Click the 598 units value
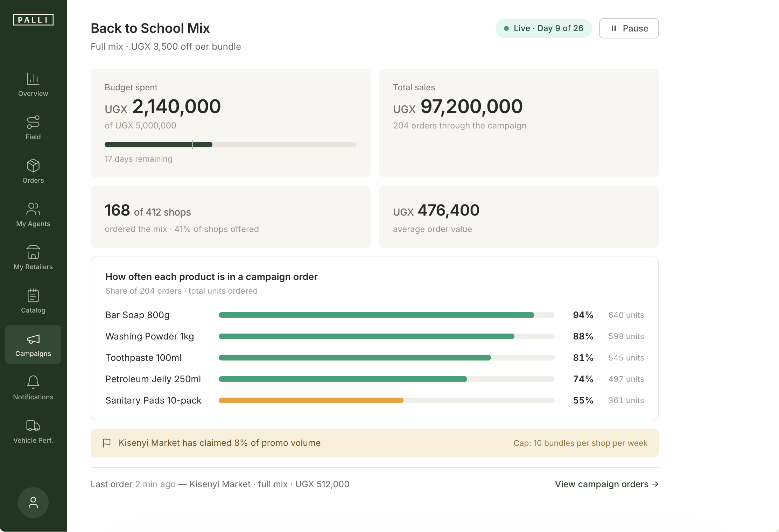The height and width of the screenshot is (532, 779). tap(626, 336)
